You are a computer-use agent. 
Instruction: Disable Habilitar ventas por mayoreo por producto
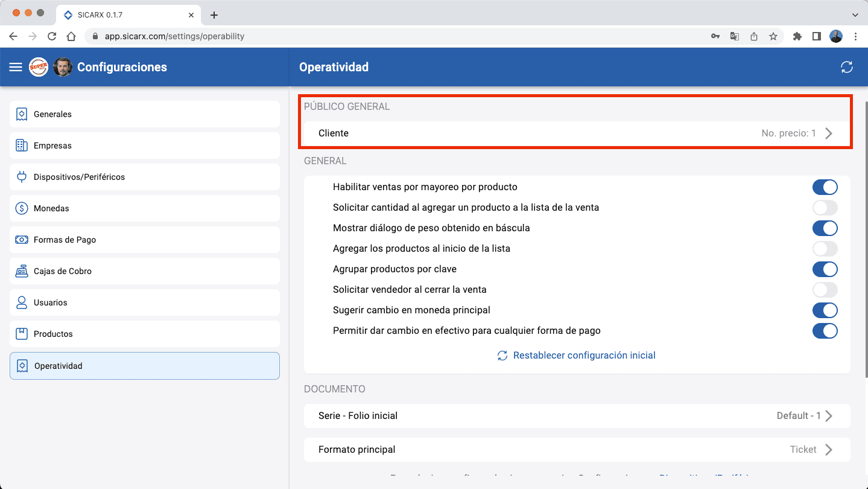pyautogui.click(x=825, y=187)
